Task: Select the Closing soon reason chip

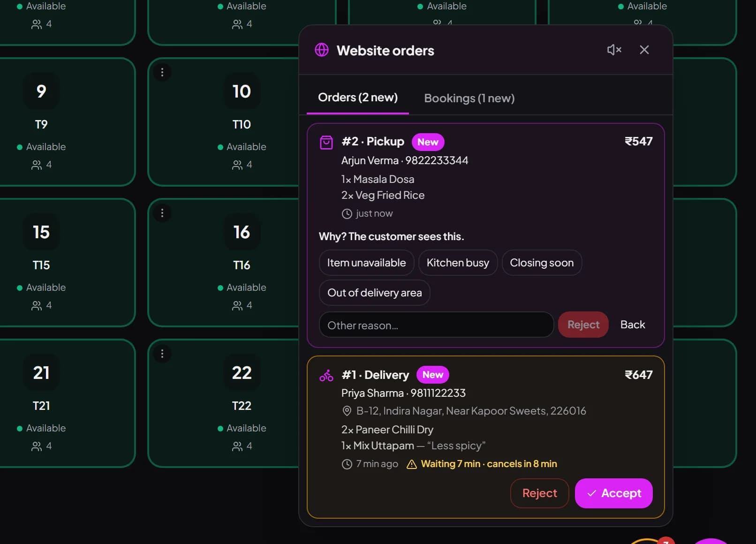Action: tap(542, 263)
